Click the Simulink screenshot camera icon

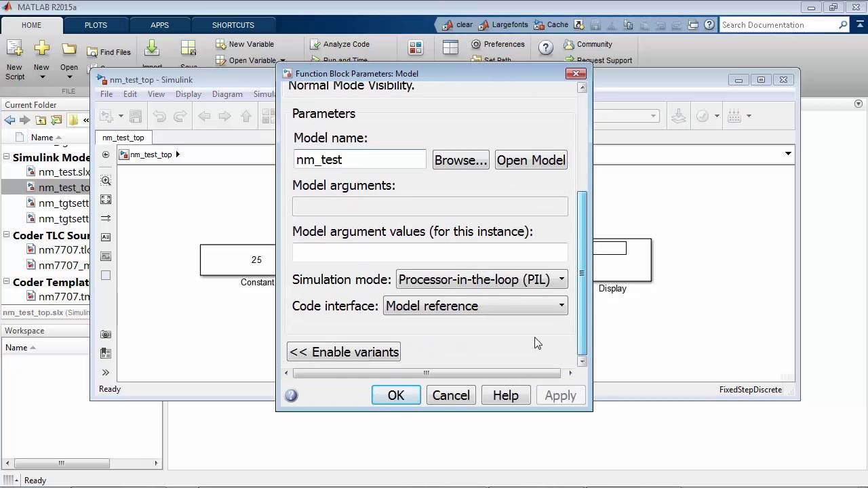[x=106, y=334]
